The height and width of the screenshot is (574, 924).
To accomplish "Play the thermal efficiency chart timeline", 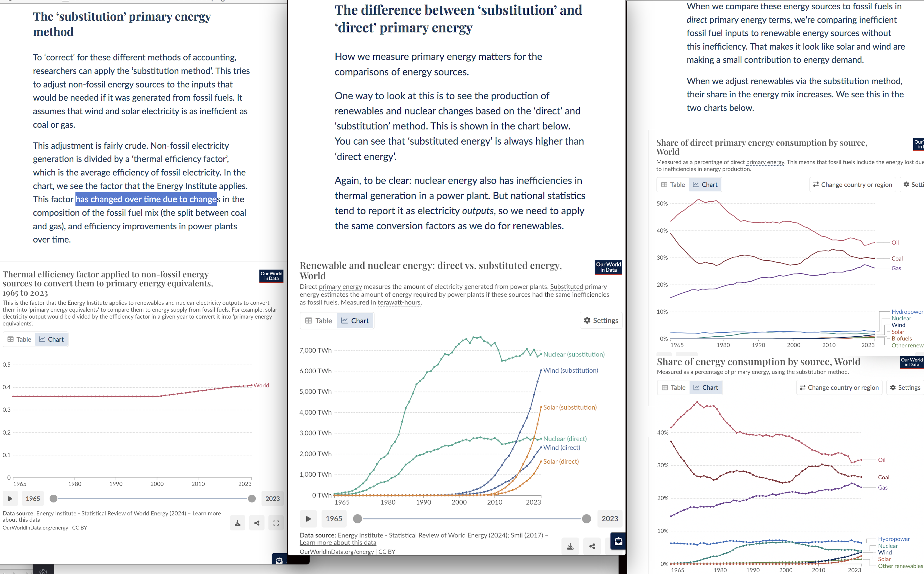I will 10,499.
